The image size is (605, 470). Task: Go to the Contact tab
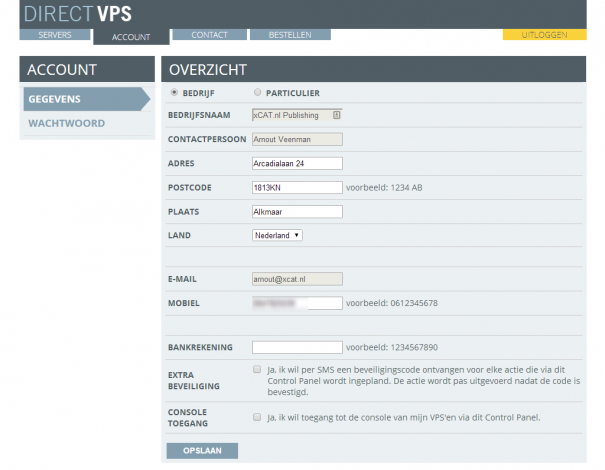[x=207, y=35]
